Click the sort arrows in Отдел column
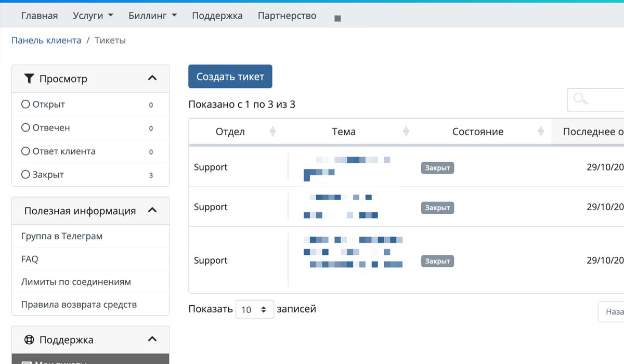 coord(272,132)
